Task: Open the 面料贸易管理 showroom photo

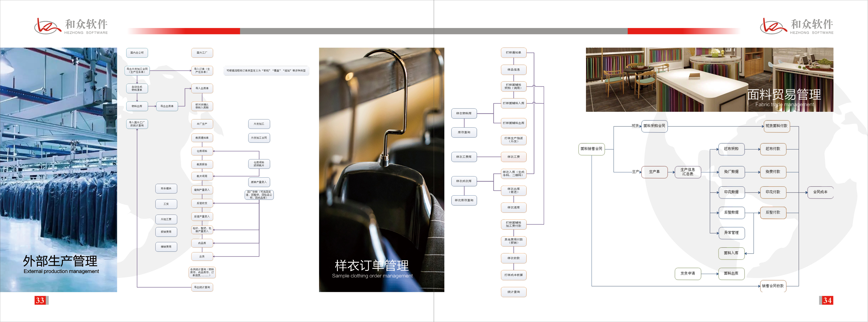Action: pyautogui.click(x=709, y=79)
